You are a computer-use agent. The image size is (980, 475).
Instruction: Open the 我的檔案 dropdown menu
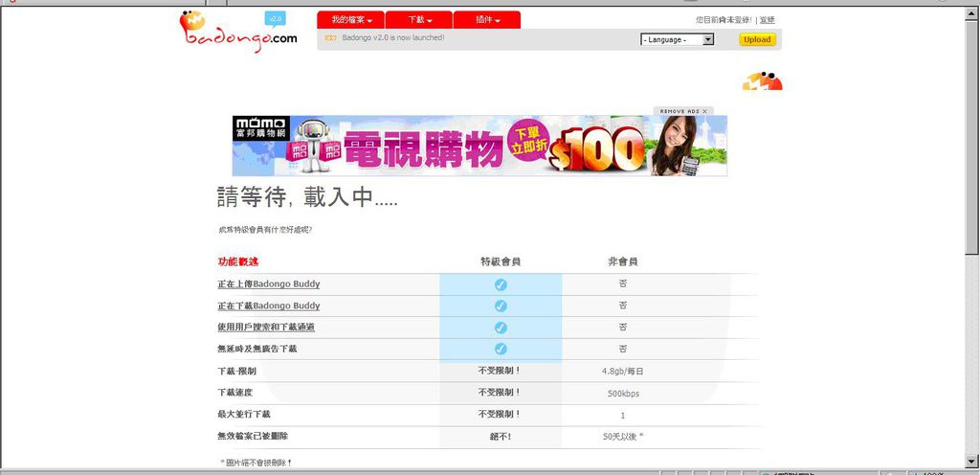(x=351, y=20)
